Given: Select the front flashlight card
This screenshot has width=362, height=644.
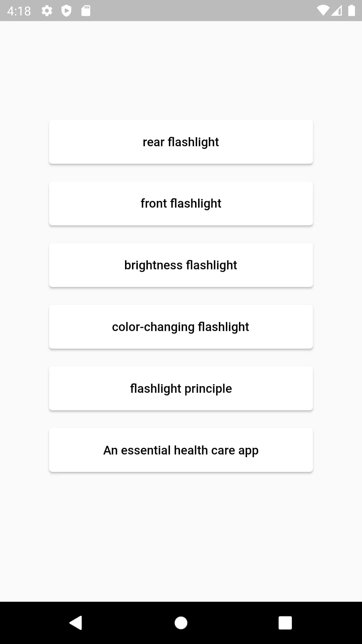Looking at the screenshot, I should pos(181,203).
